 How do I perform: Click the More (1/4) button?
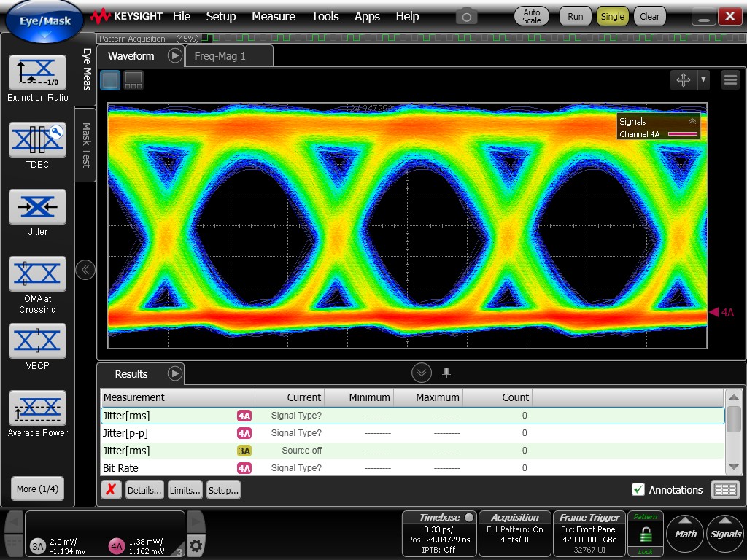pos(37,489)
